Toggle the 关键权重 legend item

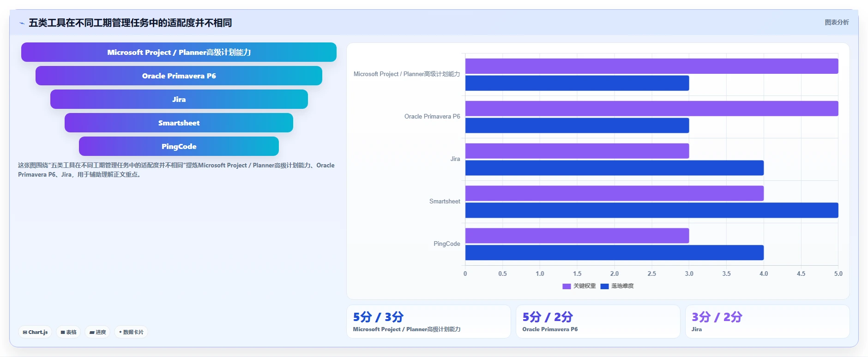pos(579,286)
